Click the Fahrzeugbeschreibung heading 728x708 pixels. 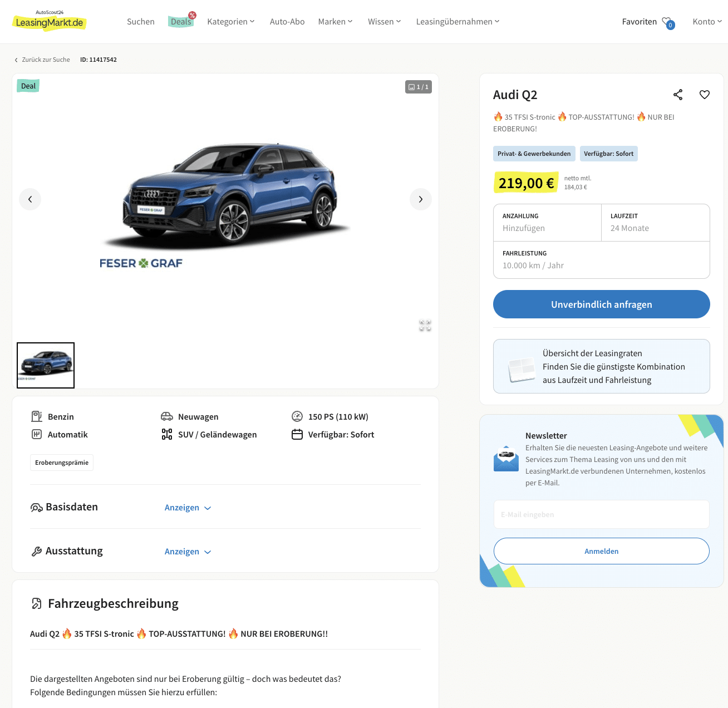coord(113,603)
